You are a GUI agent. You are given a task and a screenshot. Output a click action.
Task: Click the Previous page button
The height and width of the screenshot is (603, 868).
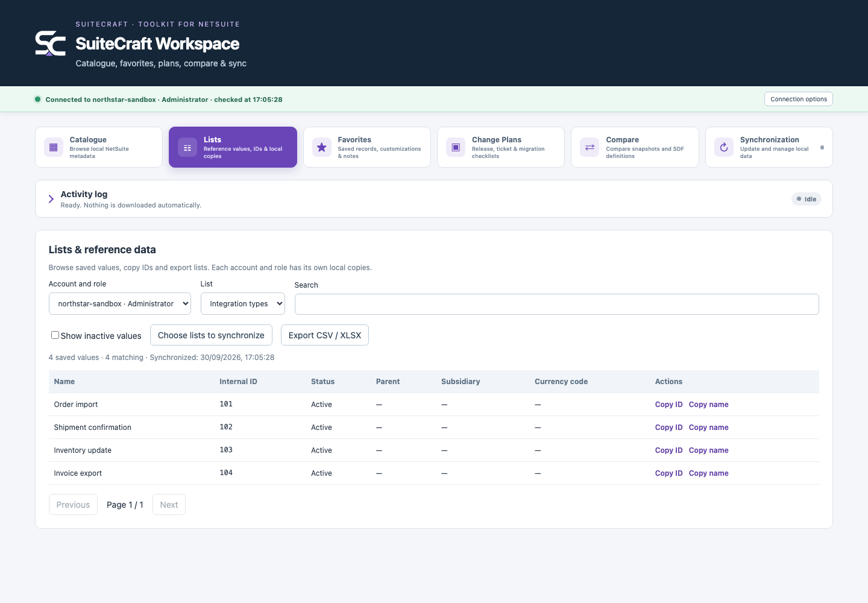coord(73,505)
